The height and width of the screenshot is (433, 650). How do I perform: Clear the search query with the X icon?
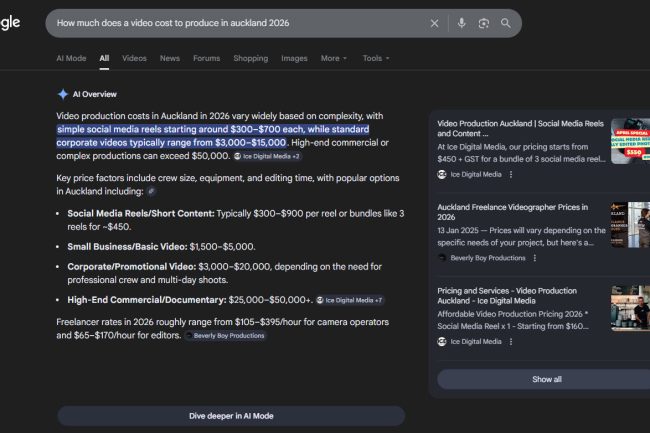point(434,23)
